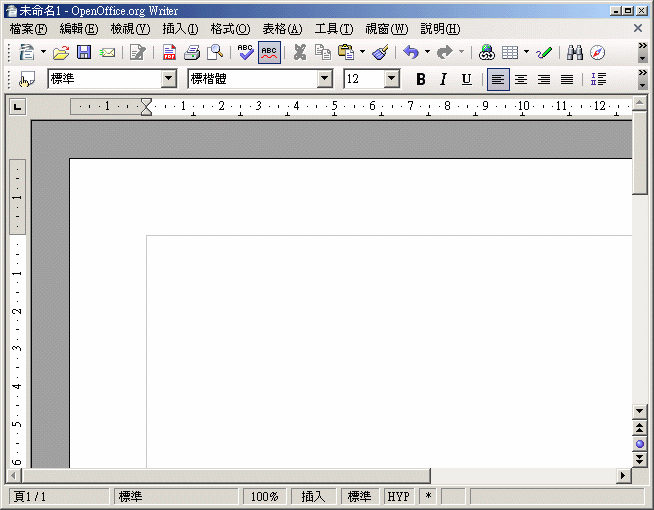Image resolution: width=654 pixels, height=510 pixels.
Task: Click the 頁1 / 1 page number field
Action: pyautogui.click(x=58, y=496)
